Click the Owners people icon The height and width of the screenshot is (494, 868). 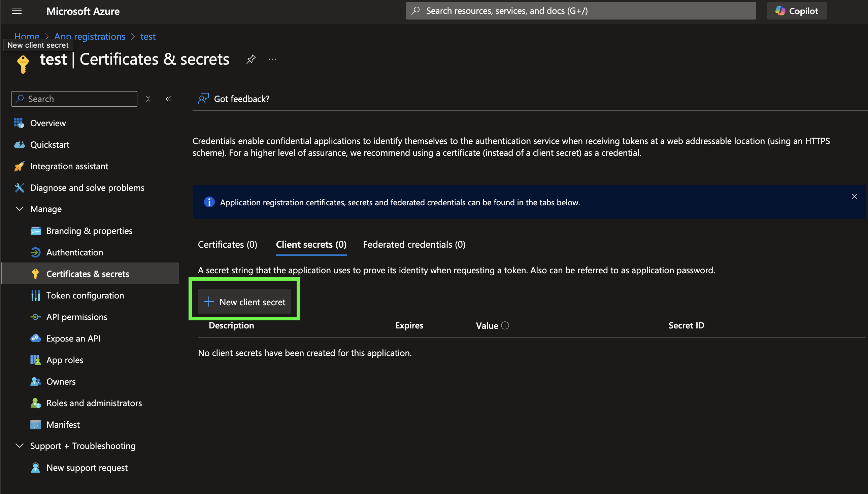35,382
